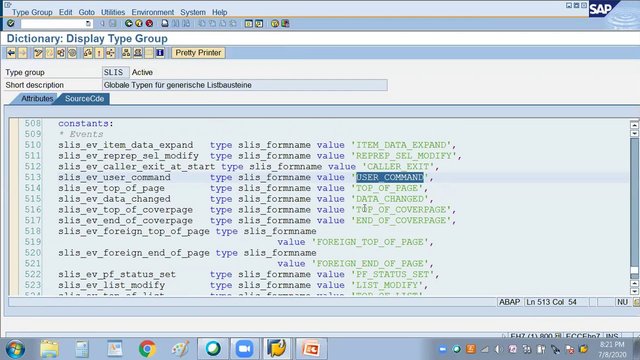This screenshot has width=640, height=360.
Task: Click the yellow Exit icon
Action: [139, 23]
